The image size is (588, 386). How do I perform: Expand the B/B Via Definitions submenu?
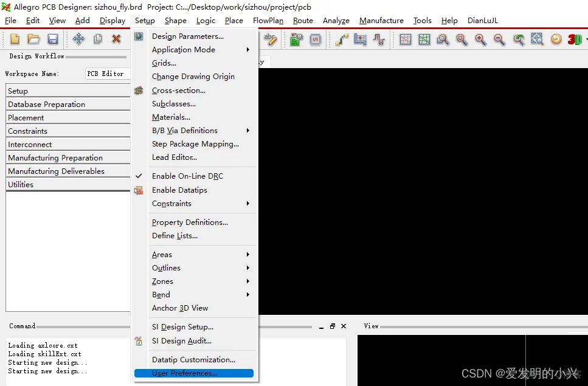click(x=195, y=131)
